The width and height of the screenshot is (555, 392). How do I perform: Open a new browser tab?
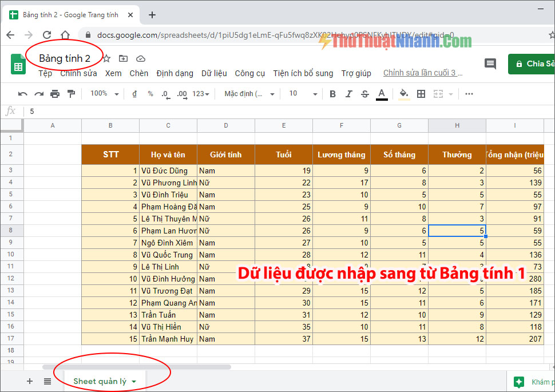152,15
